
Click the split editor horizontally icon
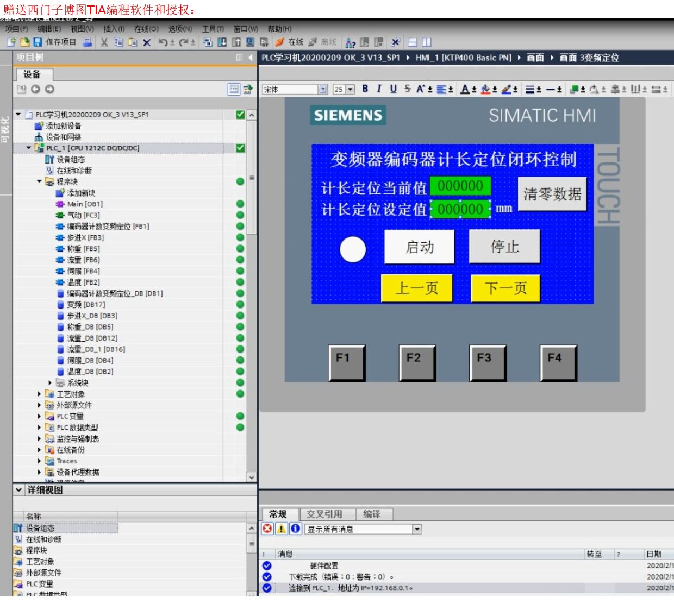pos(413,42)
